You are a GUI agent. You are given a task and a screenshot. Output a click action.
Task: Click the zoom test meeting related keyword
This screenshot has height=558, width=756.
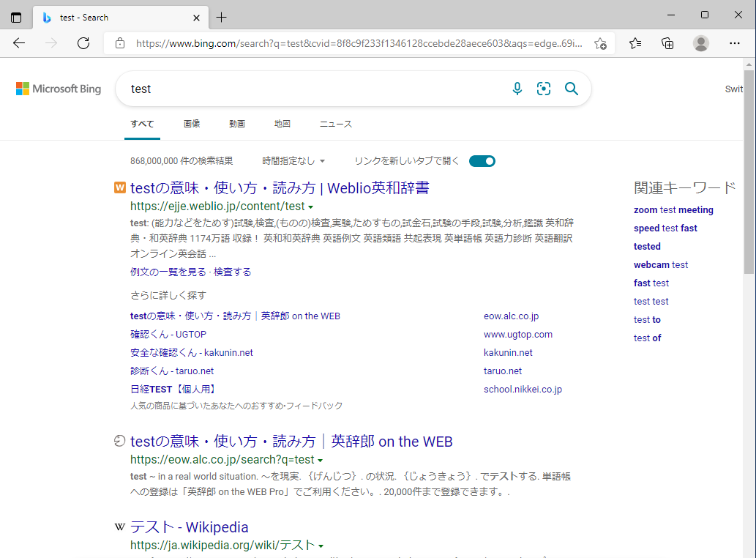point(673,209)
